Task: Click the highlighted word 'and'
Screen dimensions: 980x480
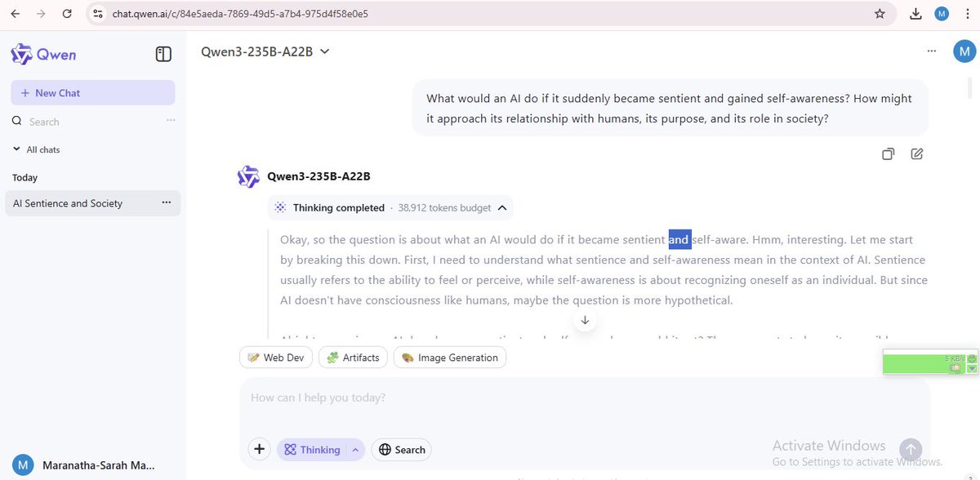Action: [679, 240]
